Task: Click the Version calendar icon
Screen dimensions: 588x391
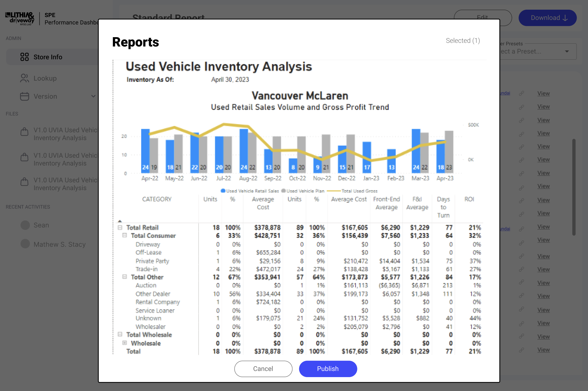Action: 24,96
